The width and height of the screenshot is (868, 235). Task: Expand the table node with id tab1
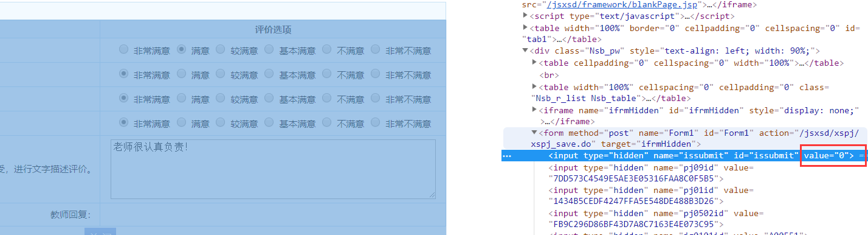pos(526,28)
